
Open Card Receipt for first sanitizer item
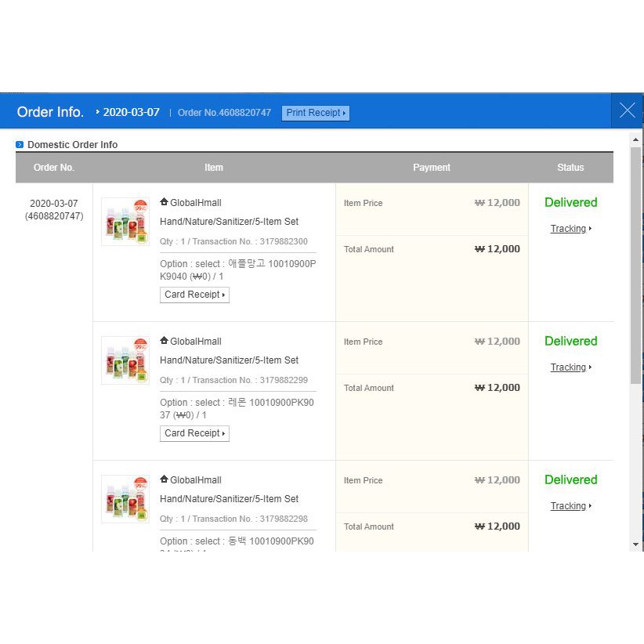point(194,295)
